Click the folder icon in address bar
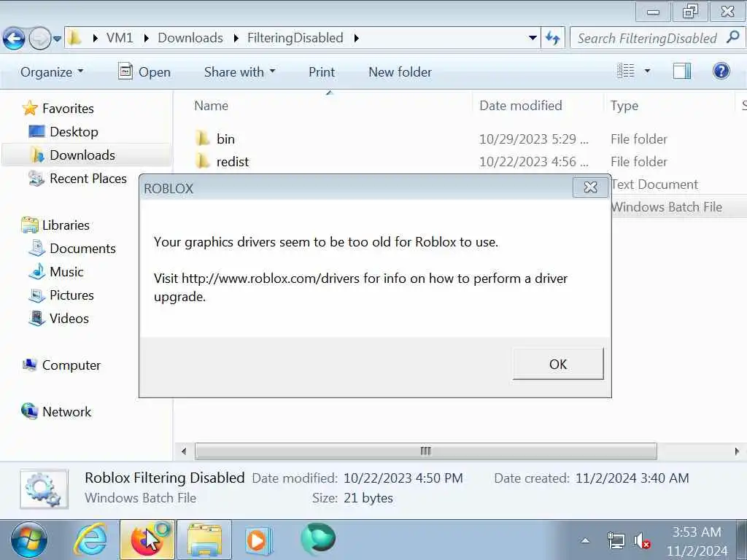 coord(74,38)
